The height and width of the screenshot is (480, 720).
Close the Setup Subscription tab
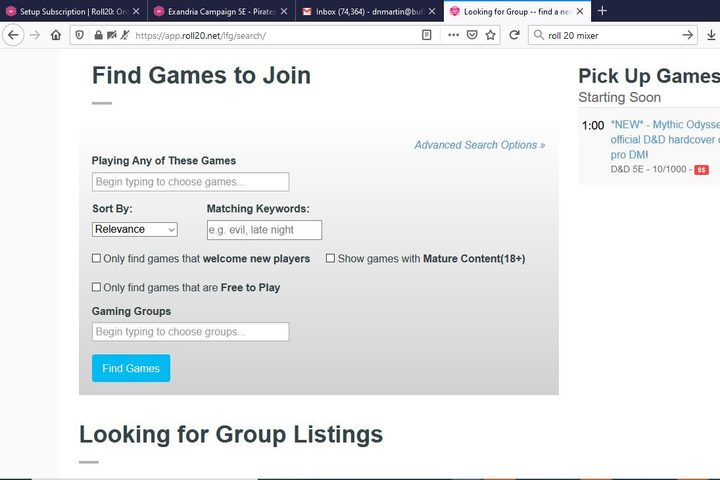(x=136, y=11)
